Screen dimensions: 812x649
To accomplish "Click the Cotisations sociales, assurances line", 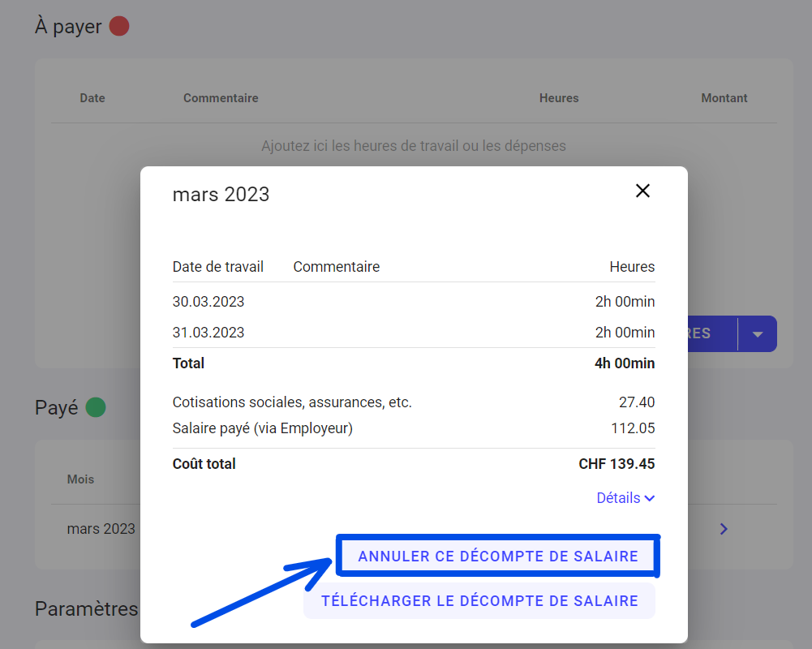I will point(292,402).
